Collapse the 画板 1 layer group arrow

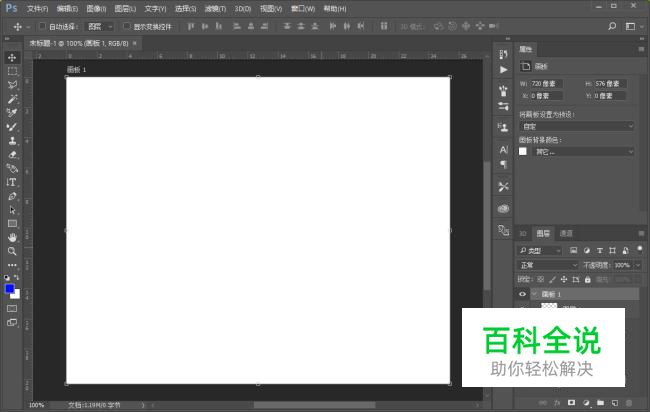tap(535, 294)
